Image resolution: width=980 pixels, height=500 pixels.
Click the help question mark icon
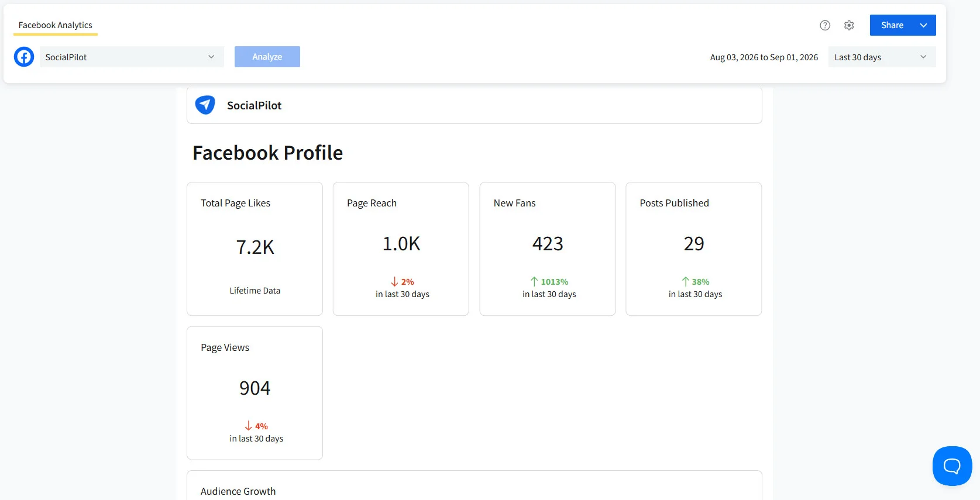825,25
